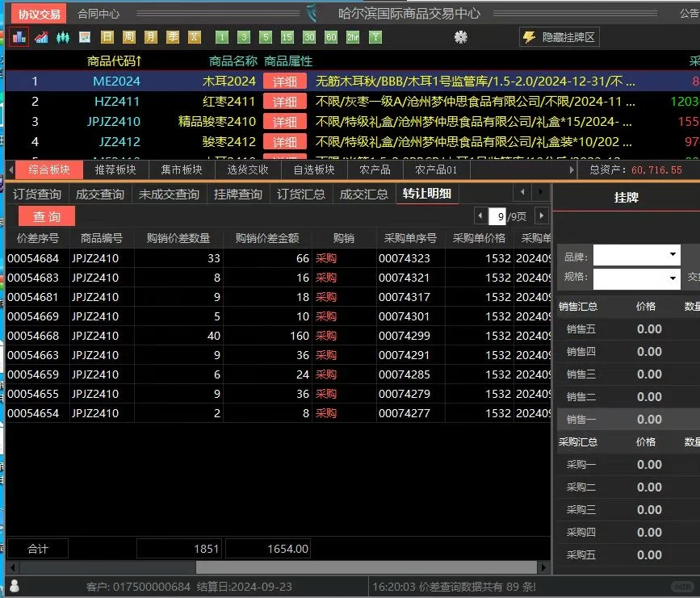700x598 pixels.
Task: Click the horizontal scrollbar thumb of table
Action: coord(366,567)
